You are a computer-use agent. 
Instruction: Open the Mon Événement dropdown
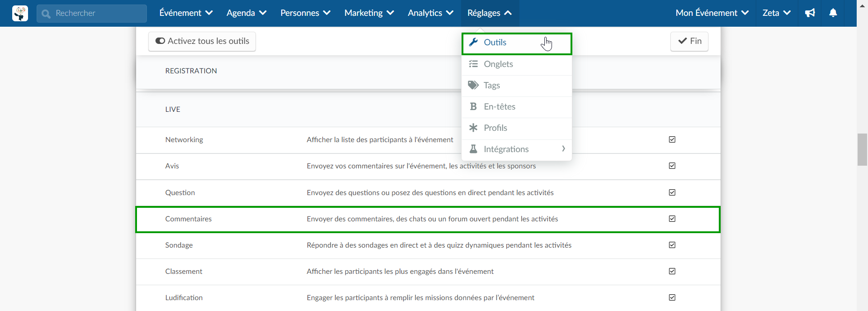pyautogui.click(x=712, y=13)
